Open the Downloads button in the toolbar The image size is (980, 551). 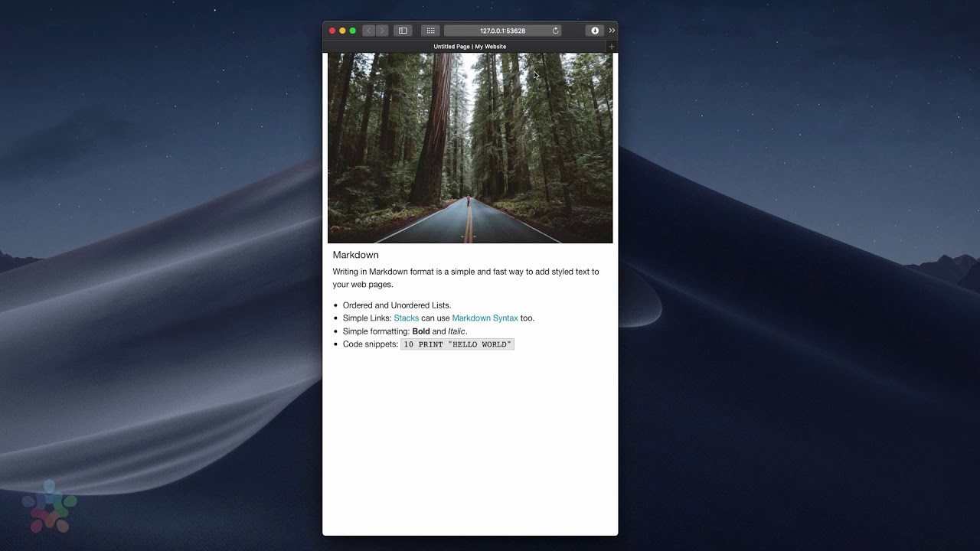coord(595,31)
